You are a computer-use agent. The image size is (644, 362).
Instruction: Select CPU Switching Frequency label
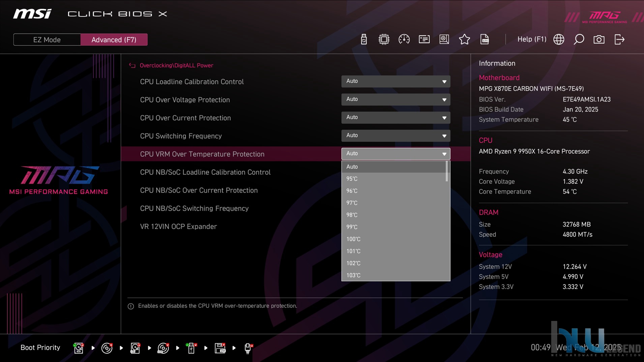click(181, 136)
